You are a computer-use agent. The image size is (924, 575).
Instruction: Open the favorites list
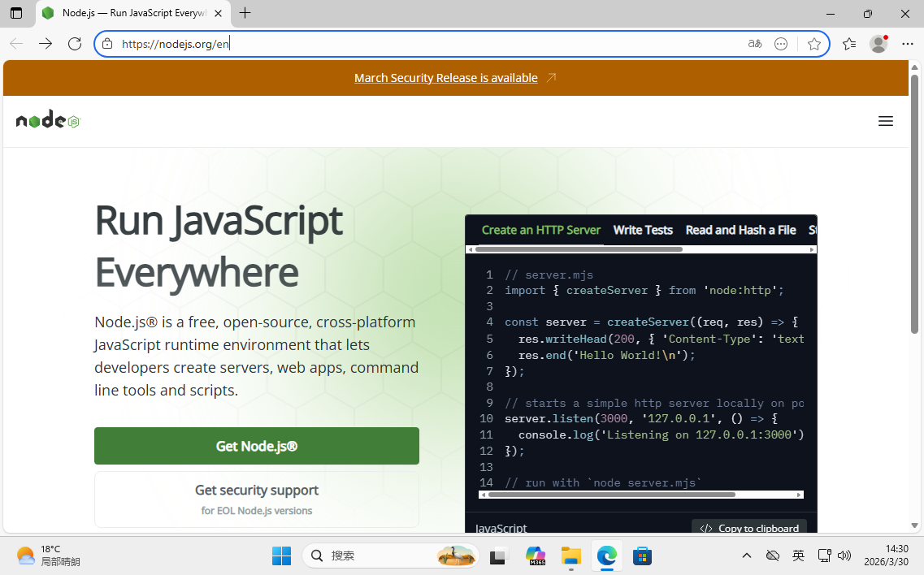849,44
